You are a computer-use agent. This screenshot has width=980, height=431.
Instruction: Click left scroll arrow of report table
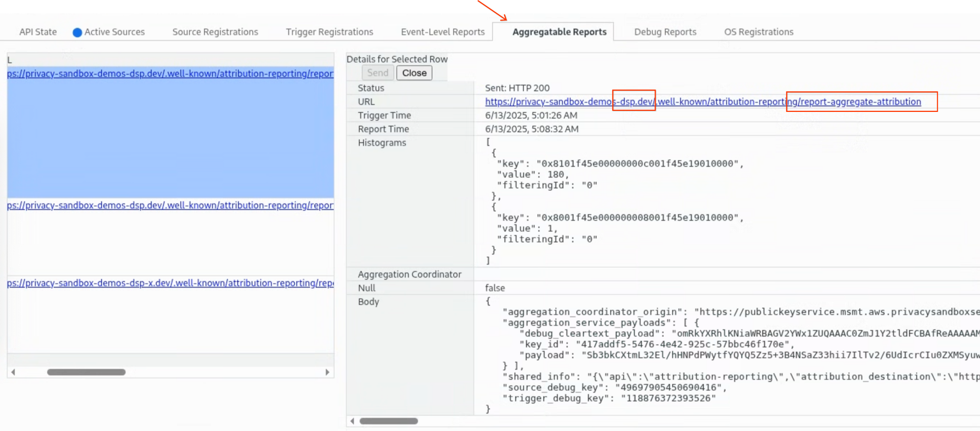[13, 372]
